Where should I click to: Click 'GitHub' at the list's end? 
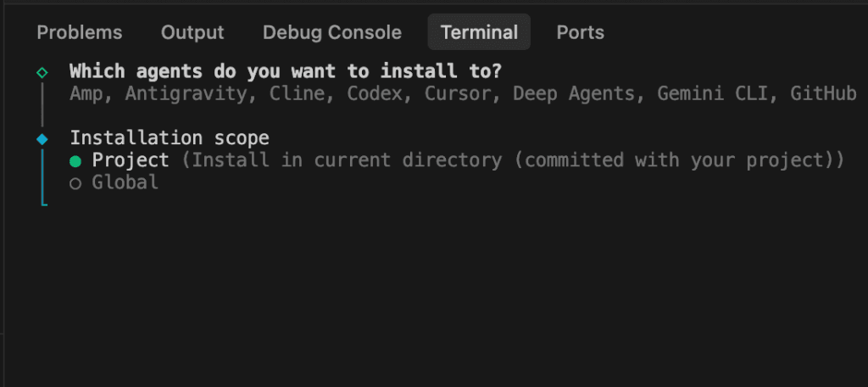(x=823, y=93)
